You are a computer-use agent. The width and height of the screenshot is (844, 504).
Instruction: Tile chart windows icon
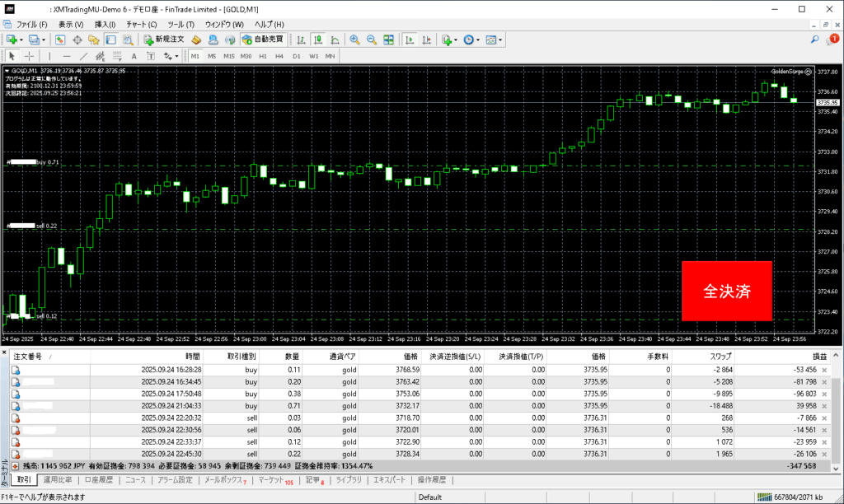click(387, 40)
